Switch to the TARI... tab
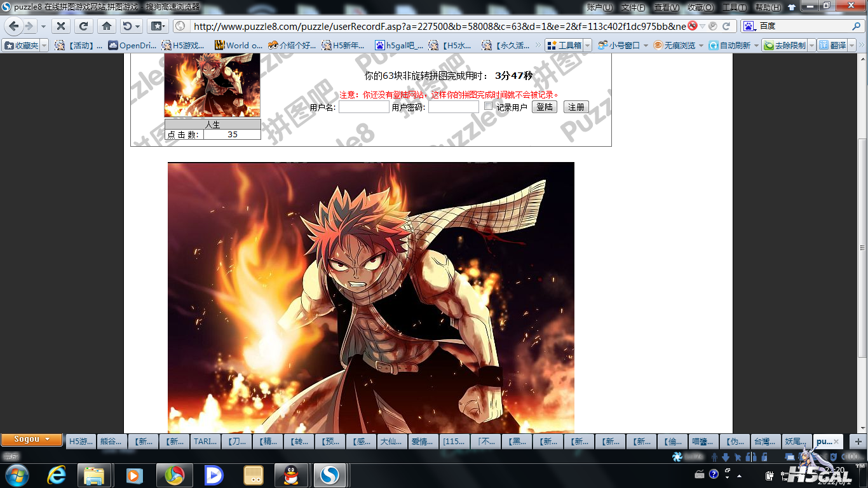 (x=206, y=441)
